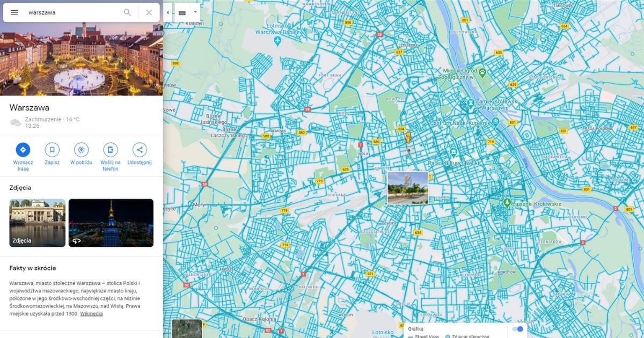Open the 360 night skyline thumbnail
644x338 pixels.
(111, 223)
